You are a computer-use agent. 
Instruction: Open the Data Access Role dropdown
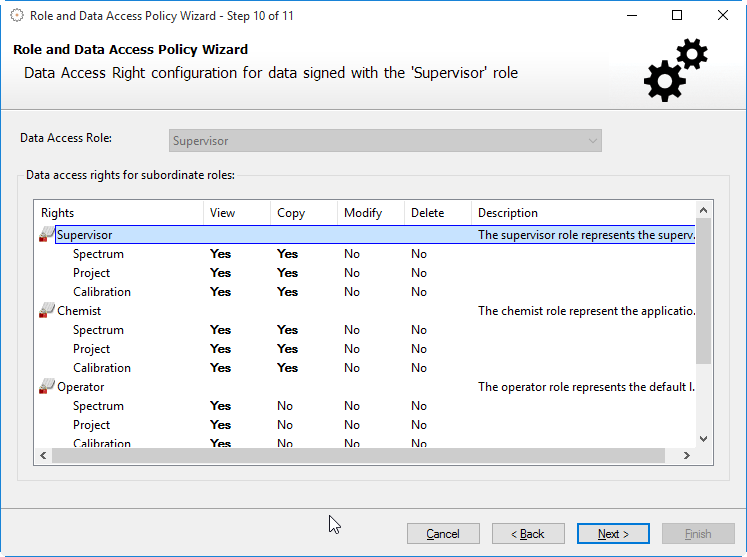(x=385, y=141)
